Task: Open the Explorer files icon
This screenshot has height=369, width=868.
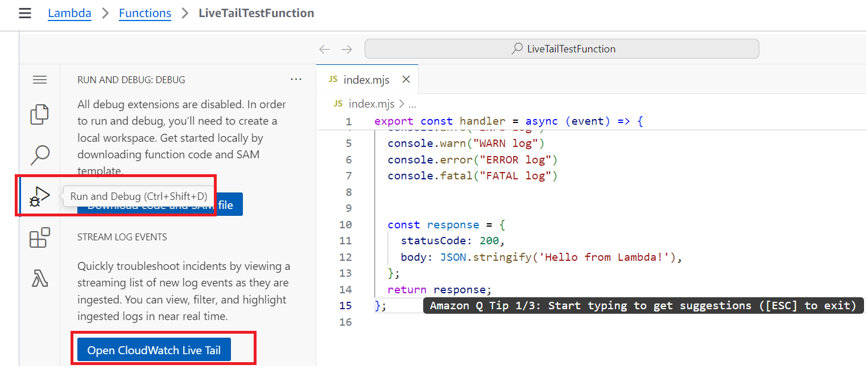Action: 39,114
